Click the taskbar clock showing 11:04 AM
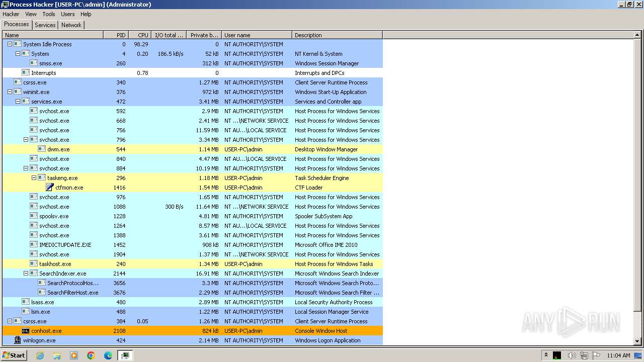This screenshot has width=644, height=362. click(x=618, y=355)
